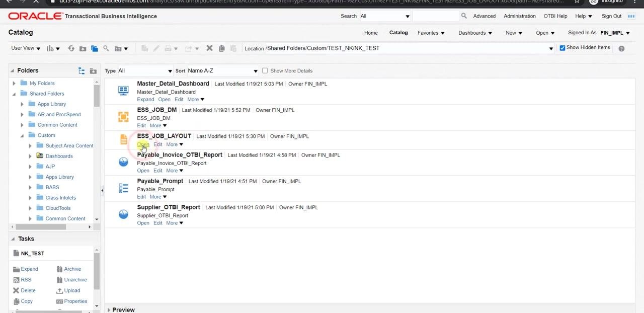Click the Advanced search link
This screenshot has width=644, height=313.
pyautogui.click(x=485, y=16)
